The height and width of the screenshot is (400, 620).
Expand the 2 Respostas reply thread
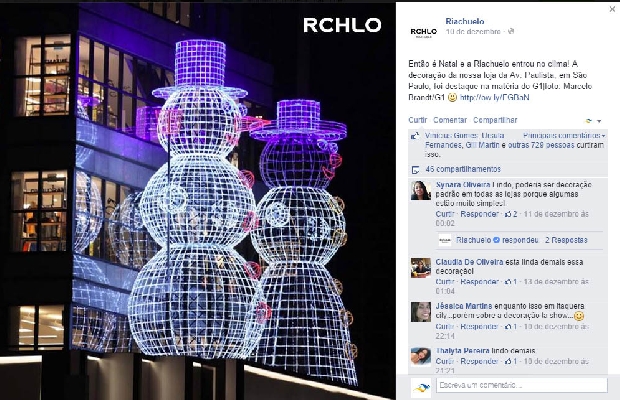566,240
